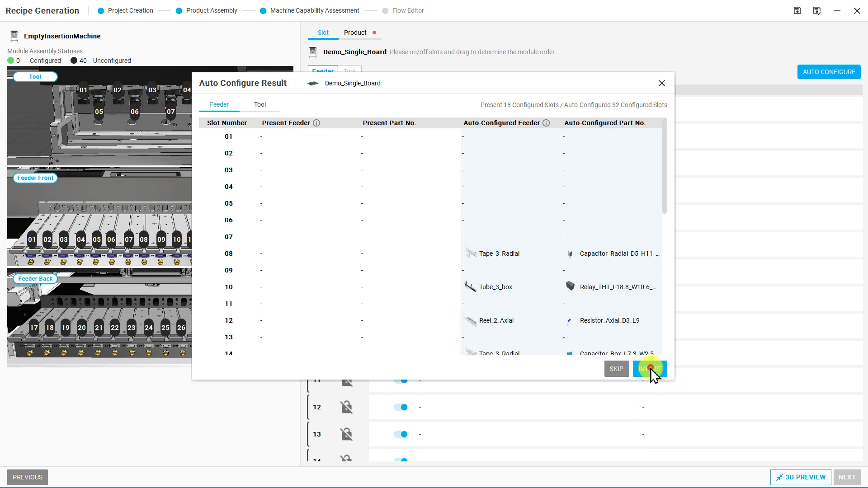Image resolution: width=868 pixels, height=488 pixels.
Task: Click the AUTO CONFIGURE button
Action: click(829, 72)
